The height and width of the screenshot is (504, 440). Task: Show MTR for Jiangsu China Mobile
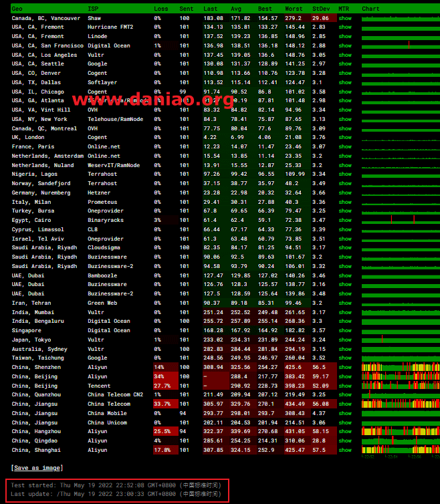click(345, 413)
